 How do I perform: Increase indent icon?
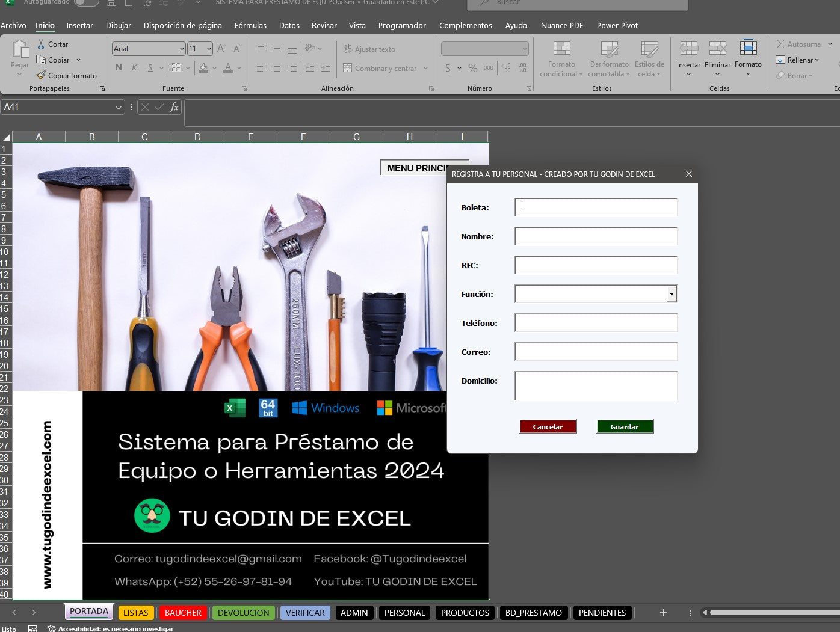pyautogui.click(x=326, y=68)
